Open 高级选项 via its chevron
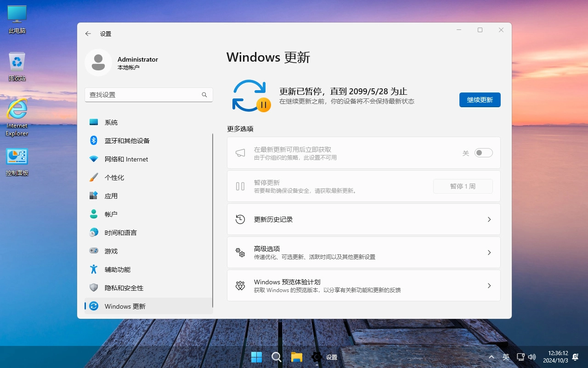The width and height of the screenshot is (588, 368). tap(489, 252)
